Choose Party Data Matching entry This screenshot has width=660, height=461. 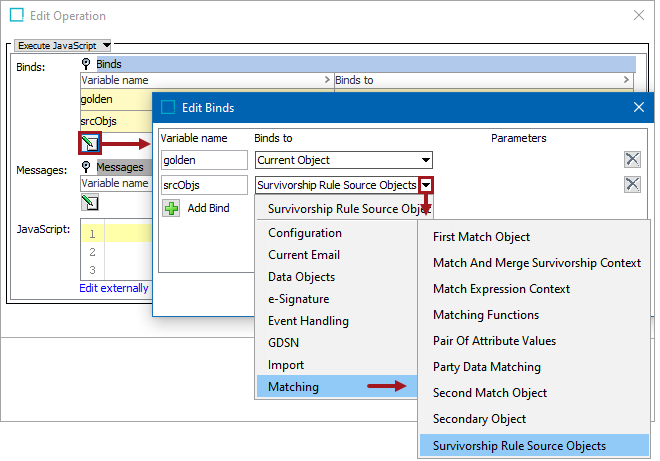click(486, 367)
